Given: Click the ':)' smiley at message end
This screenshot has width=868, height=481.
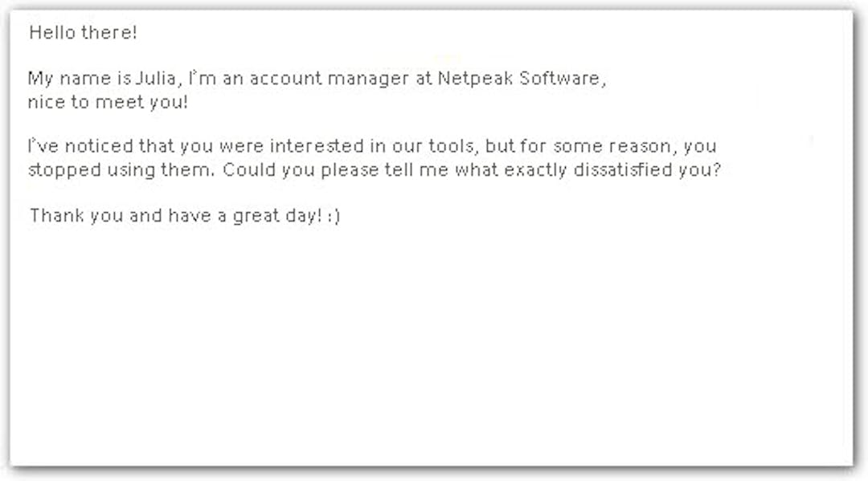Looking at the screenshot, I should (x=334, y=216).
